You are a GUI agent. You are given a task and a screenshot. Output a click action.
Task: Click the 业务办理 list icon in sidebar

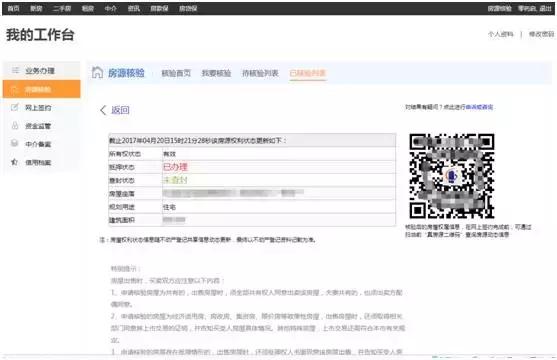click(x=15, y=70)
